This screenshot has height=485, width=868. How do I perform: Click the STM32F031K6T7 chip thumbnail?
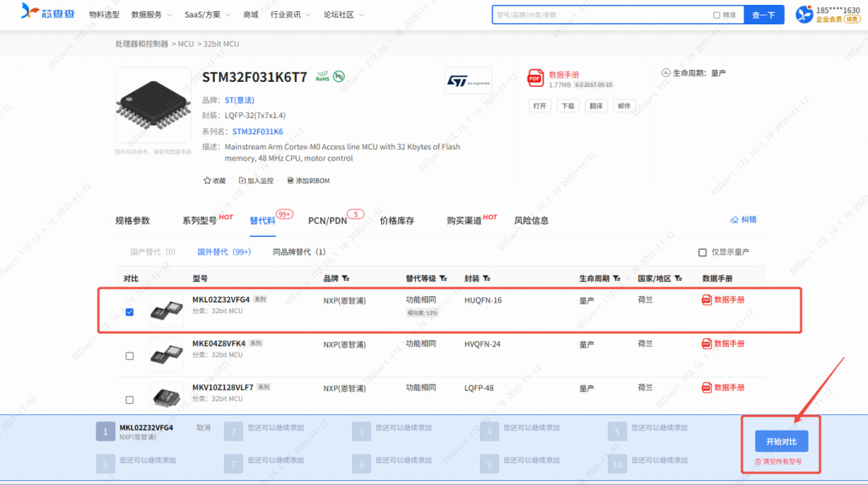(154, 105)
